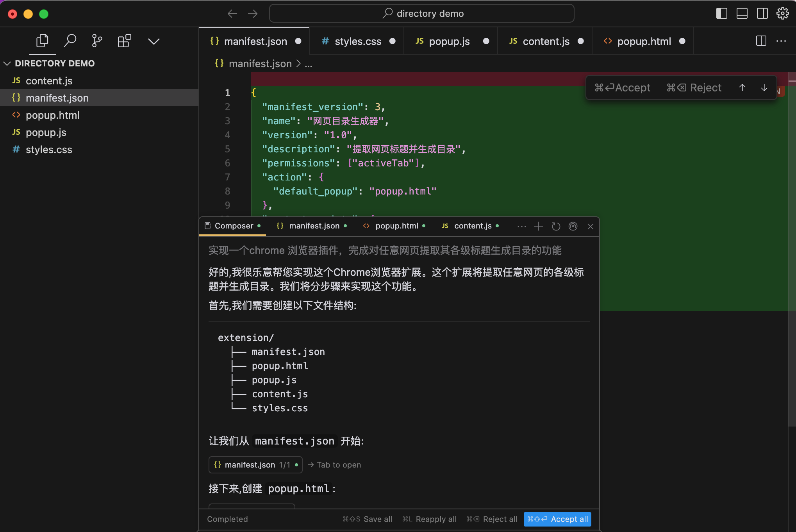Open the Explorer files icon
Screen dimensions: 796x532
pyautogui.click(x=42, y=41)
